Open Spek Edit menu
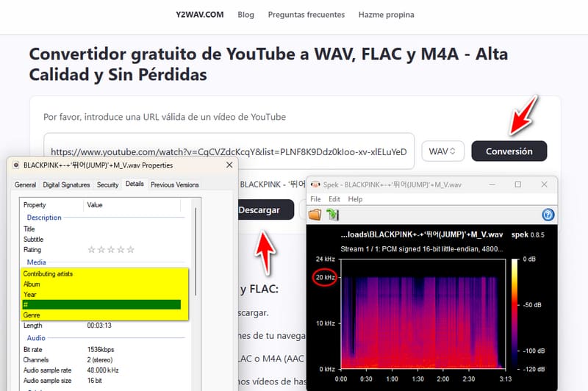The height and width of the screenshot is (391, 588). coord(334,199)
